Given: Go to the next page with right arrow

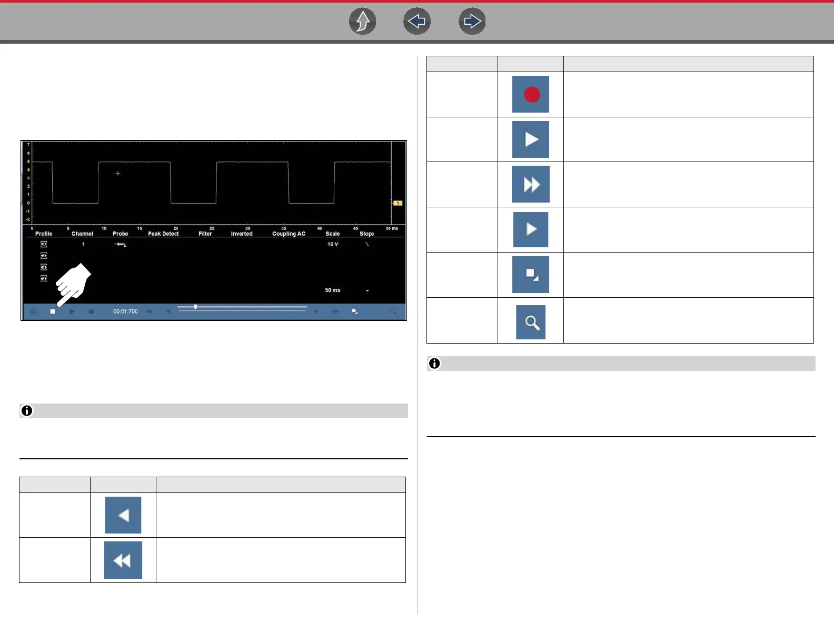Looking at the screenshot, I should click(x=472, y=22).
